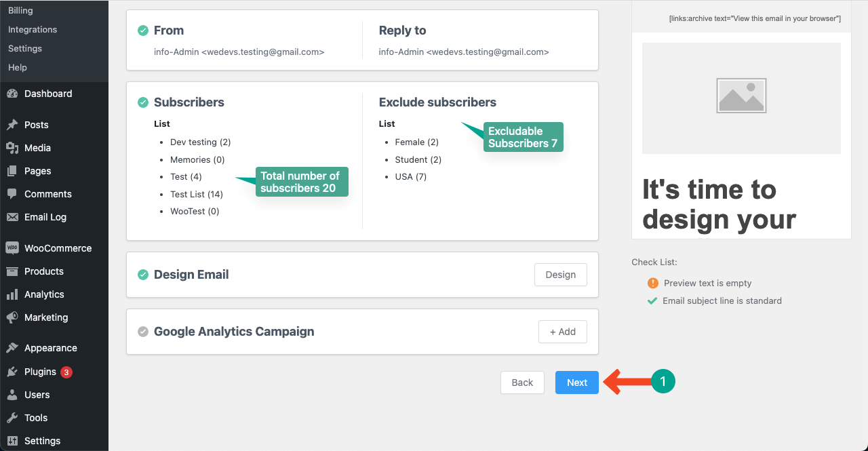Go to the Next step
The image size is (868, 451).
tap(577, 383)
